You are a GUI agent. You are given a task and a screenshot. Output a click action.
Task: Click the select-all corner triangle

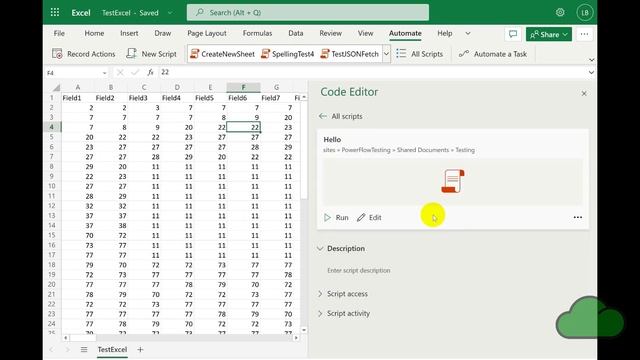click(x=56, y=87)
